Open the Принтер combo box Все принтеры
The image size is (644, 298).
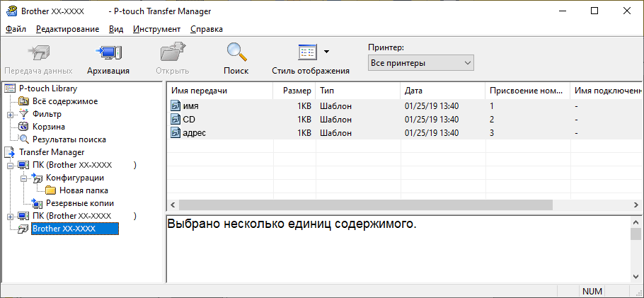(x=420, y=63)
